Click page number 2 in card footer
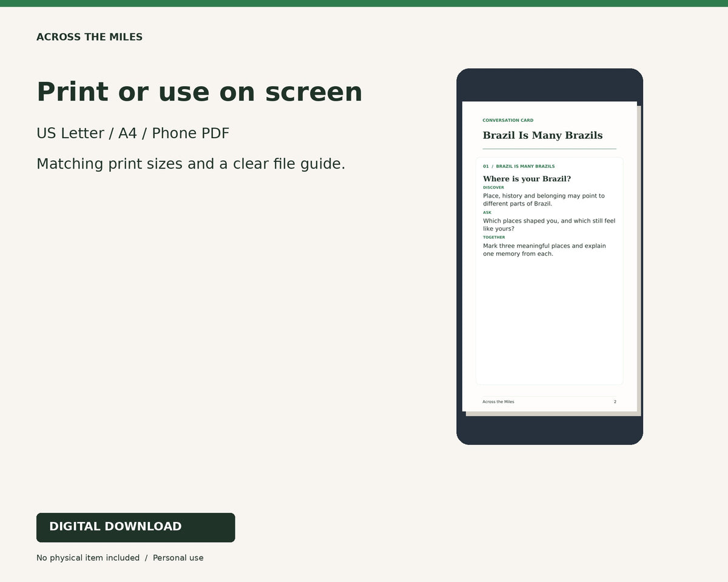 coord(615,402)
